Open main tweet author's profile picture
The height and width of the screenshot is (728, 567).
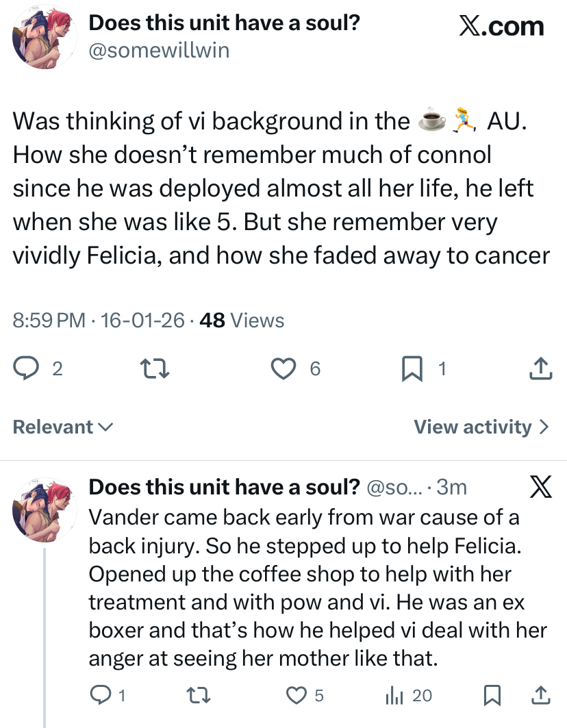pos(44,38)
